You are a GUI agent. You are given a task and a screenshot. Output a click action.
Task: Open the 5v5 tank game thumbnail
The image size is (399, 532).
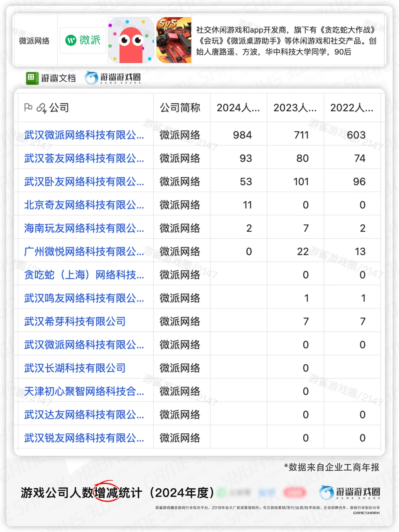pos(174,40)
